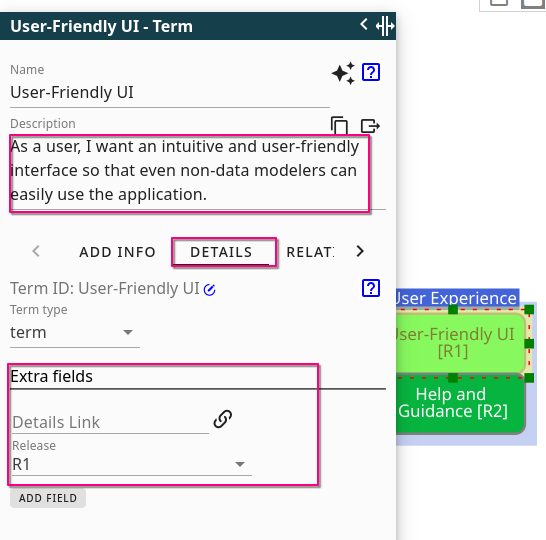Switch to the ADD INFO tab
546x540 pixels.
[117, 252]
